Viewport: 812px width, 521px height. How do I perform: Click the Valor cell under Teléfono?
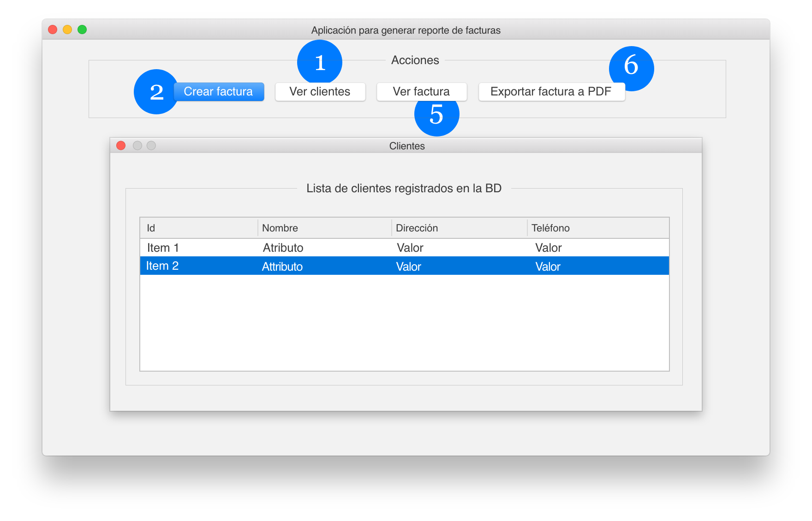point(549,247)
